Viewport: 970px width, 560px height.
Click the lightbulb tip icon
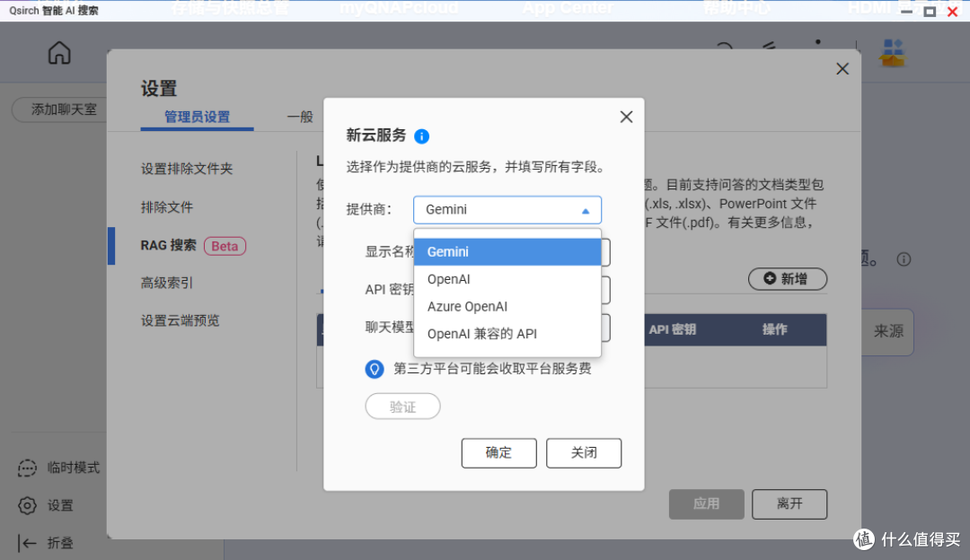pos(375,369)
